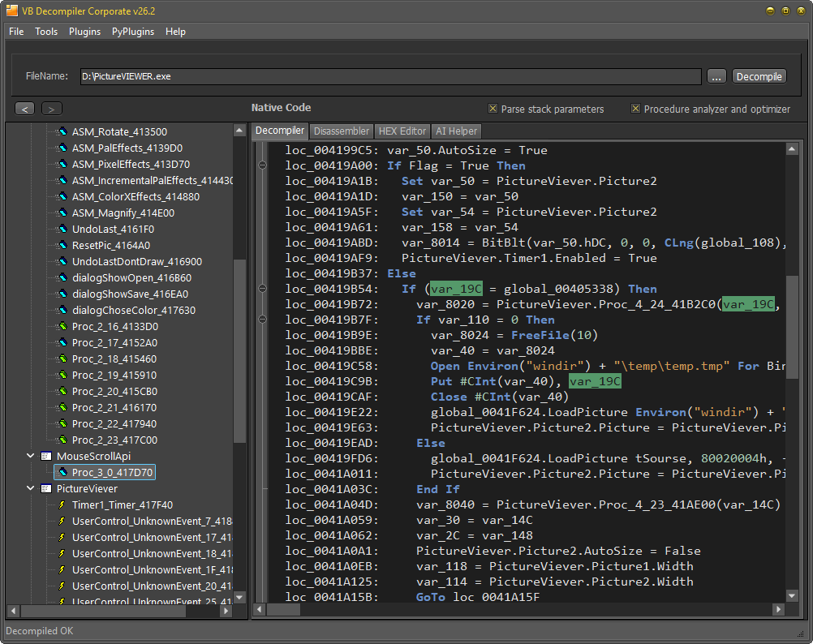Click the UndoLastDontDraw_416900 procedure icon
This screenshot has height=644, width=813.
[62, 262]
